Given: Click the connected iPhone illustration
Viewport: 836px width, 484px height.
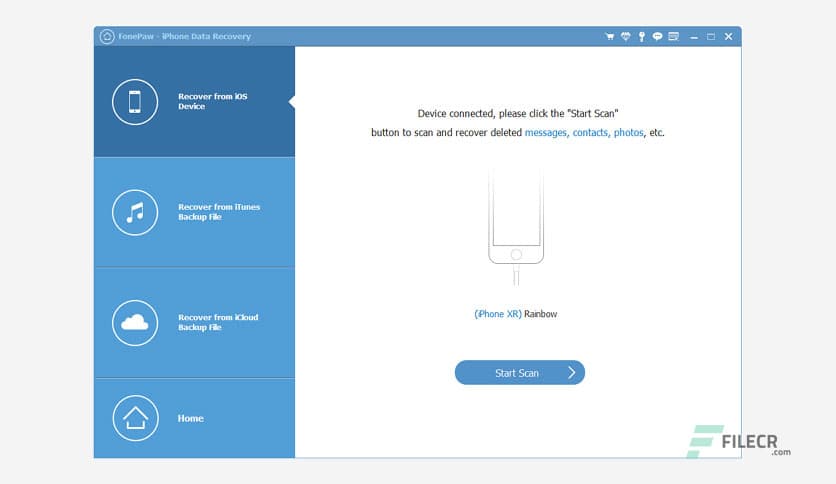Looking at the screenshot, I should [516, 227].
